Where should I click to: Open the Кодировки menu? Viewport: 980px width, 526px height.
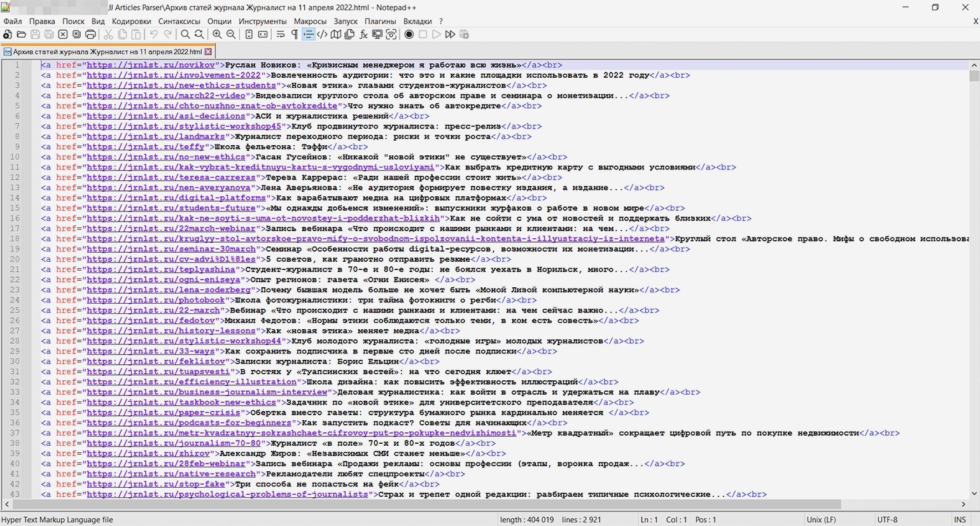pos(132,21)
